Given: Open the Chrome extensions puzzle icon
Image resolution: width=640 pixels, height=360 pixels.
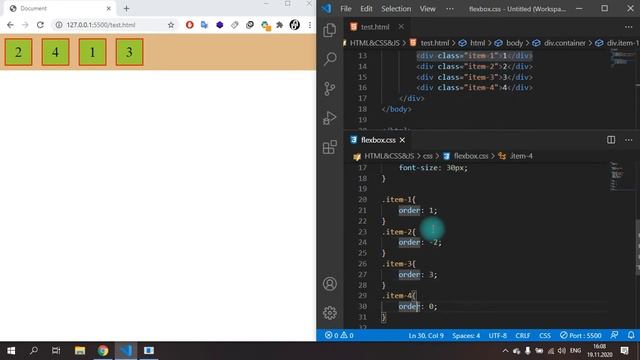Looking at the screenshot, I should pyautogui.click(x=280, y=25).
